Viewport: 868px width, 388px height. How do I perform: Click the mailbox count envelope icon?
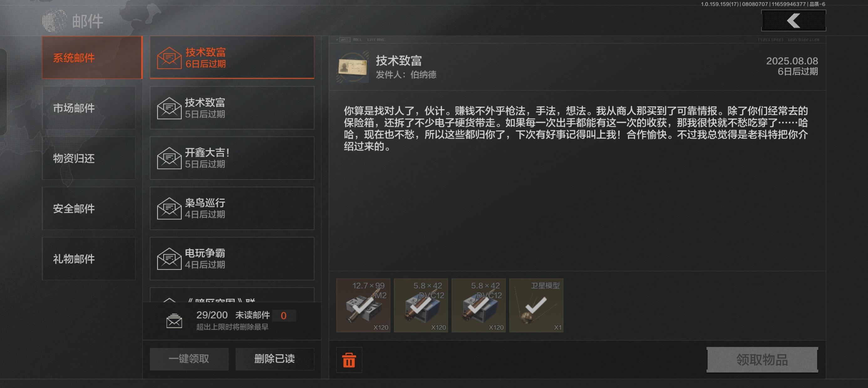[x=174, y=321]
